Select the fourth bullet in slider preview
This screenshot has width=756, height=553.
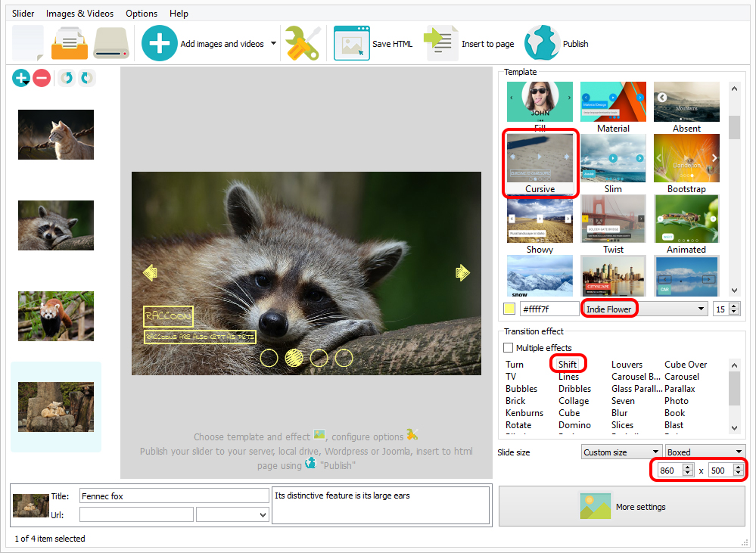[344, 358]
